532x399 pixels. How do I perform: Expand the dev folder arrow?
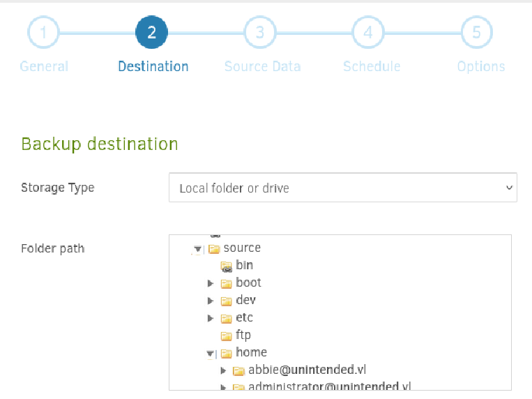pos(211,301)
